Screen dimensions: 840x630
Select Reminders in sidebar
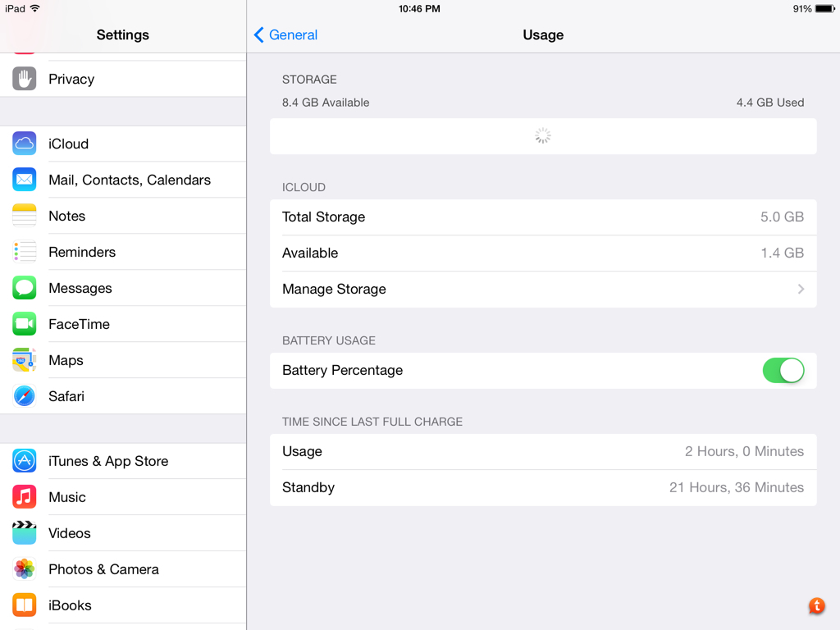[x=123, y=252]
